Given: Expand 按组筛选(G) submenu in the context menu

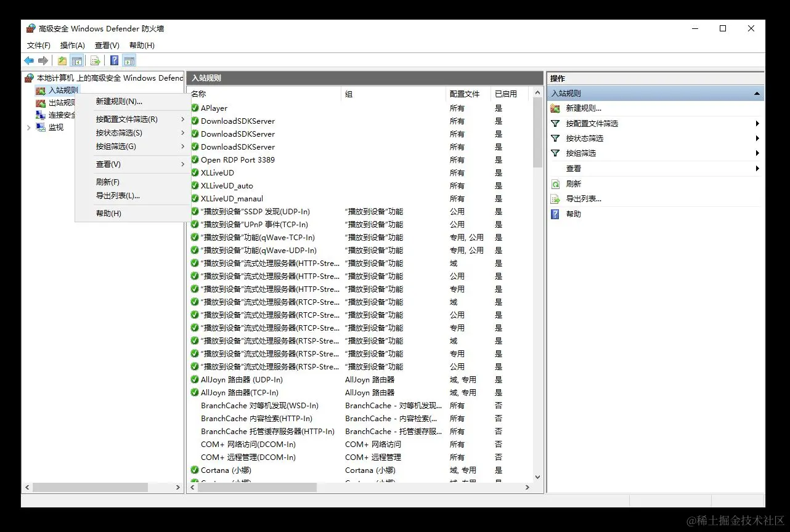Looking at the screenshot, I should pos(182,146).
